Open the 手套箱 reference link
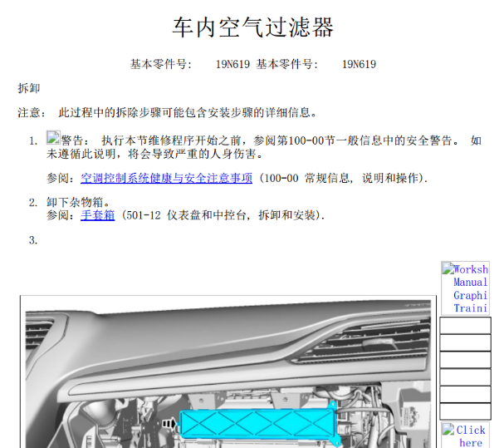Screen dimensions: 504x448 pos(97,215)
